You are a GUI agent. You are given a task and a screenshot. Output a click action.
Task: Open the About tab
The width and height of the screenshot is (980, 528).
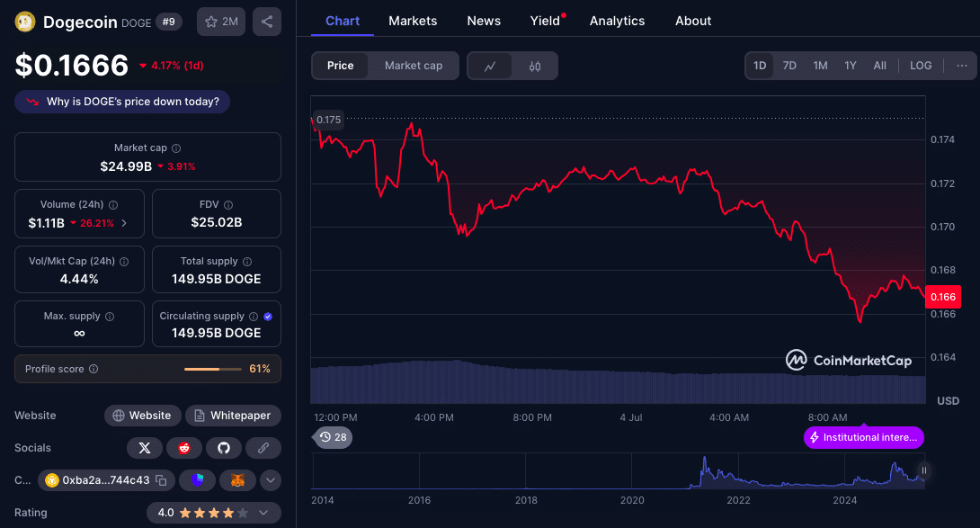(693, 22)
